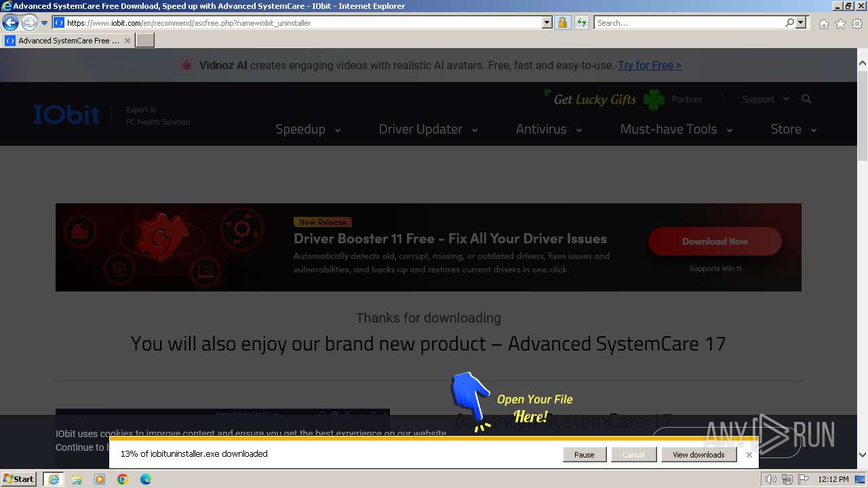Open View downloads
The width and height of the screenshot is (868, 488).
[x=698, y=455]
